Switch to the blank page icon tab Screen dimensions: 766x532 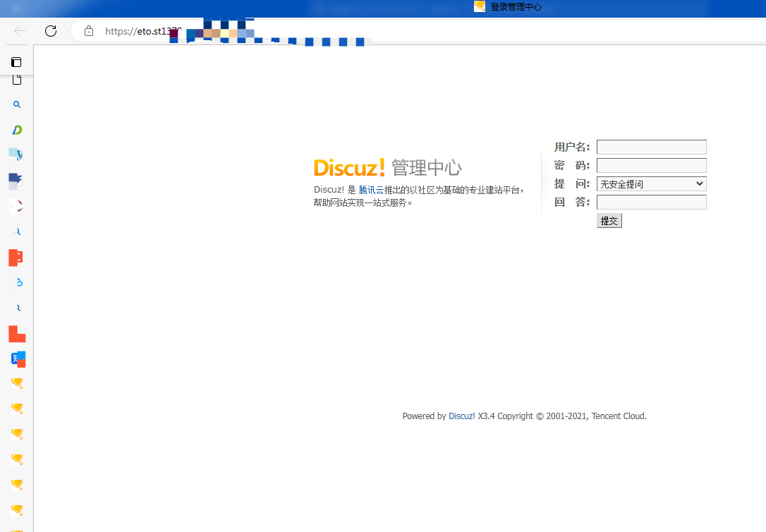tap(17, 80)
